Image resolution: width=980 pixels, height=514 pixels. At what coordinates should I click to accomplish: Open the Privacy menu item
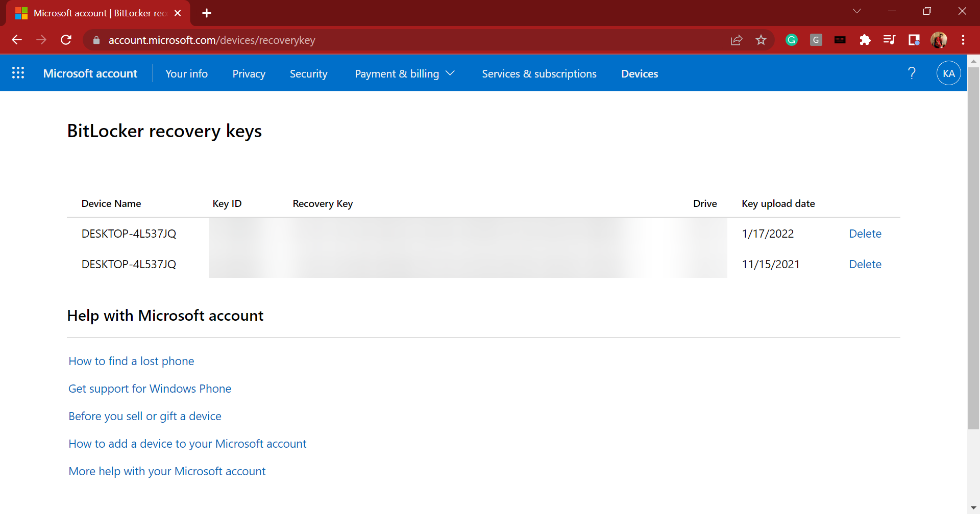click(249, 73)
